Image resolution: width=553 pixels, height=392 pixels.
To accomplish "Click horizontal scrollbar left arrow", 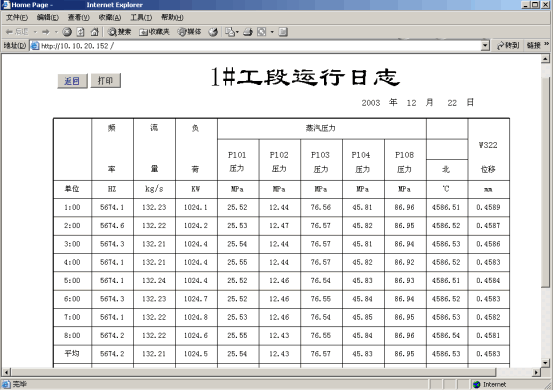I will click(x=6, y=372).
